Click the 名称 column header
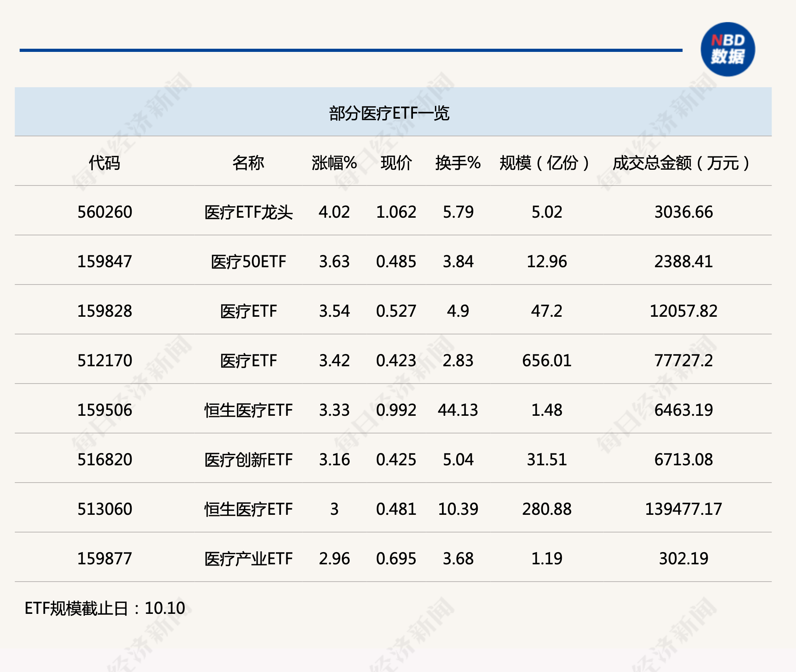The width and height of the screenshot is (796, 672). click(248, 163)
